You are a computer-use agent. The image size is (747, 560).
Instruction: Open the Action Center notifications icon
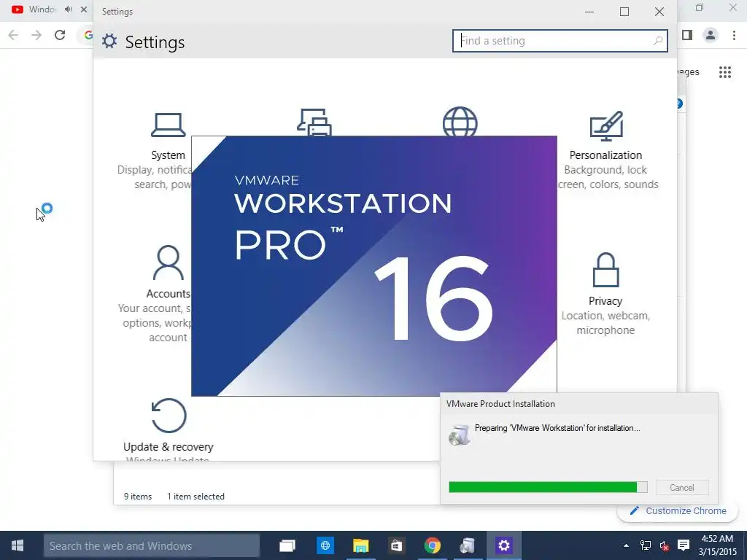pyautogui.click(x=684, y=545)
